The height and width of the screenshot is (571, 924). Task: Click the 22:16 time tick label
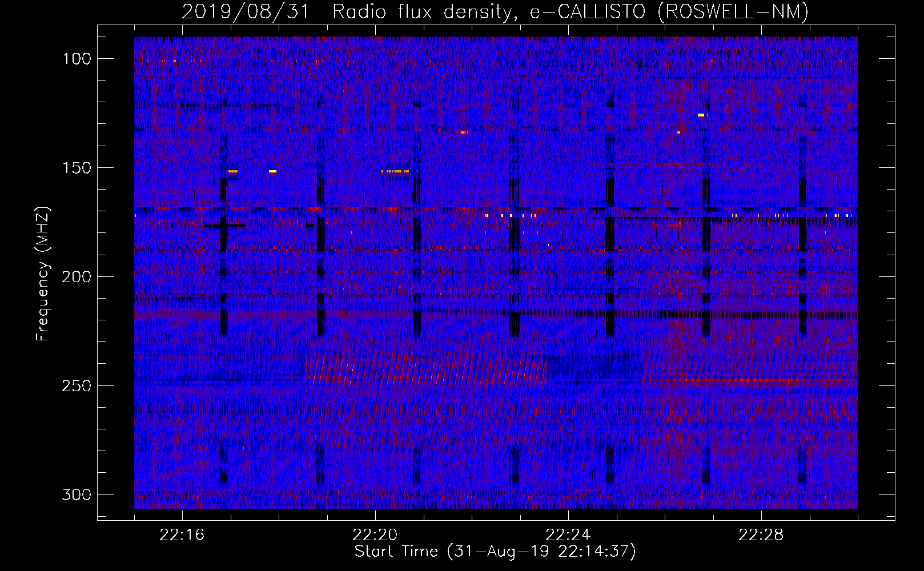pos(182,535)
